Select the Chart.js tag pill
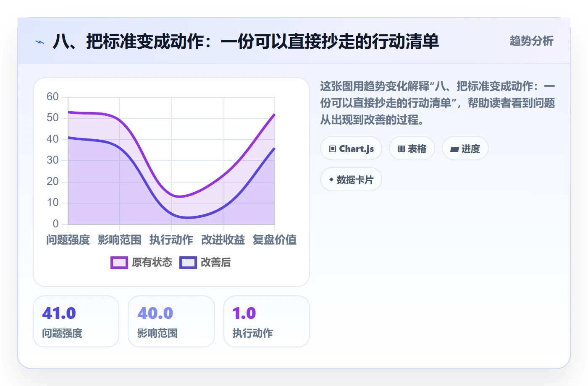The image size is (588, 386). pyautogui.click(x=351, y=149)
